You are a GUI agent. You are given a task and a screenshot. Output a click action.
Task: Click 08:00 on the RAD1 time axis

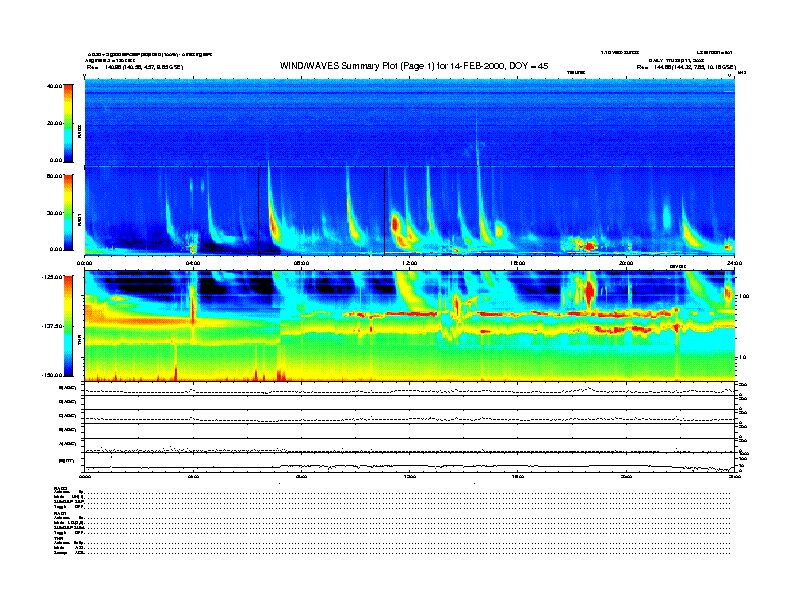click(x=301, y=263)
